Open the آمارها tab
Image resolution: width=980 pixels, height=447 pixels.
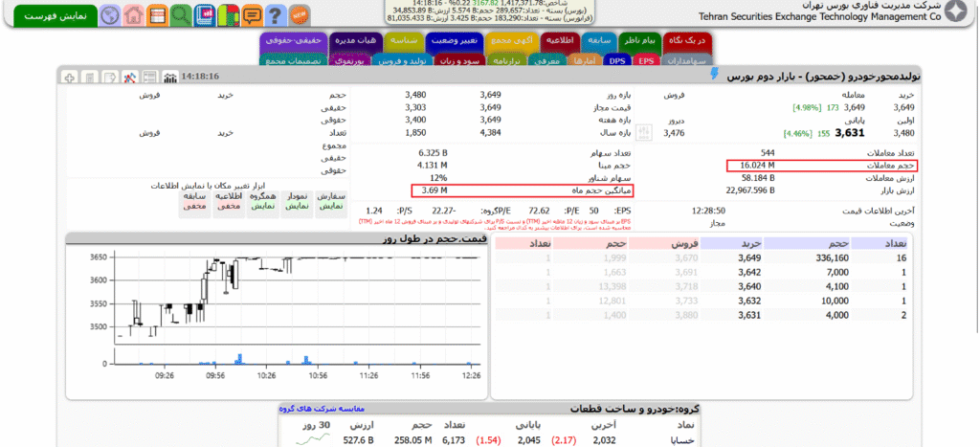point(586,60)
